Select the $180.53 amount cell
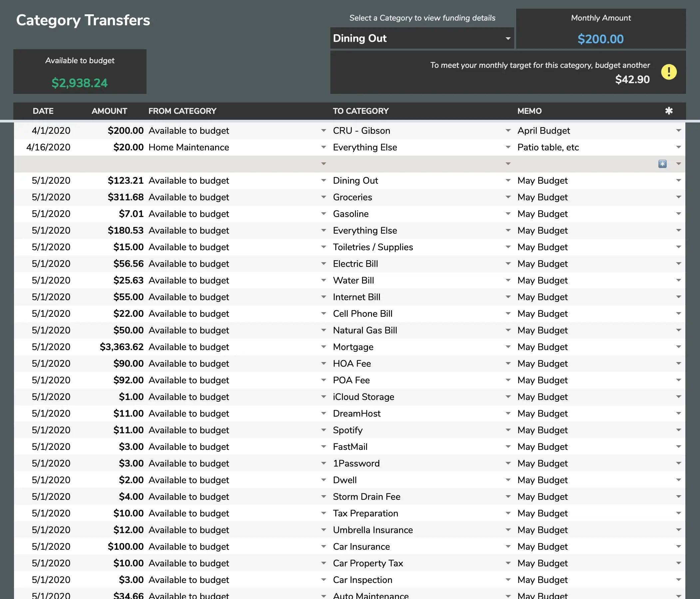Viewport: 700px width, 599px height. [x=110, y=230]
